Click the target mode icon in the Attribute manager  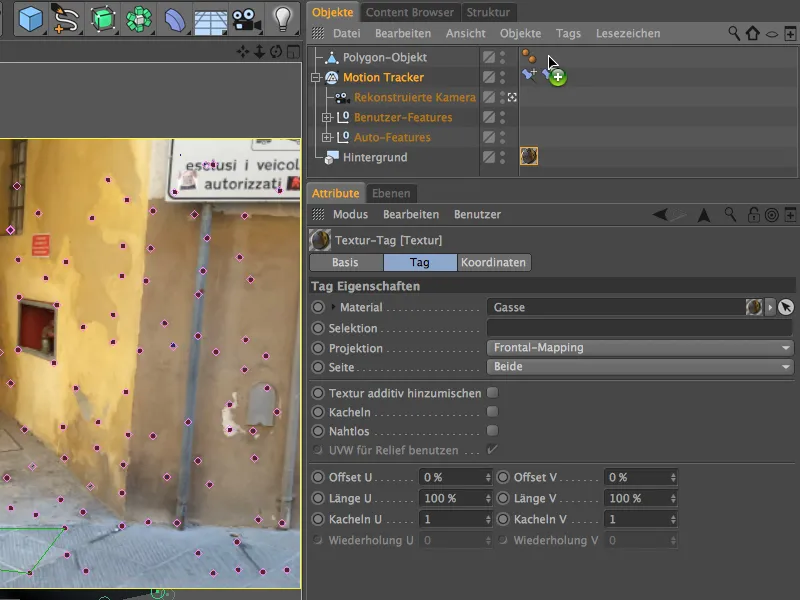click(x=772, y=215)
